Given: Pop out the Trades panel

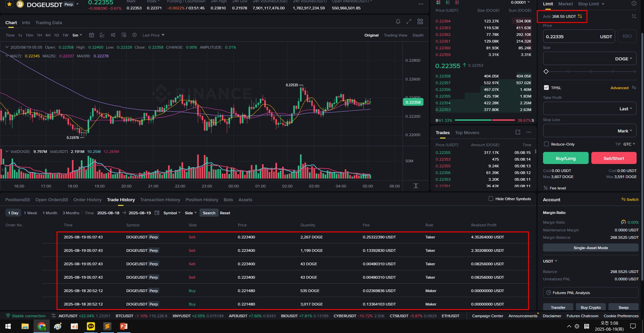Looking at the screenshot, I should 518,132.
